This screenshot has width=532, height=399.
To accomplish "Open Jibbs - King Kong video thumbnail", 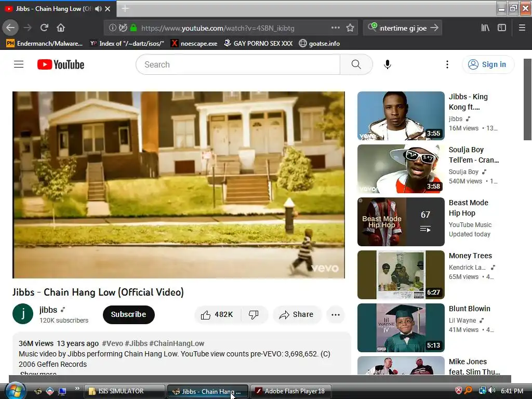I will (x=401, y=116).
